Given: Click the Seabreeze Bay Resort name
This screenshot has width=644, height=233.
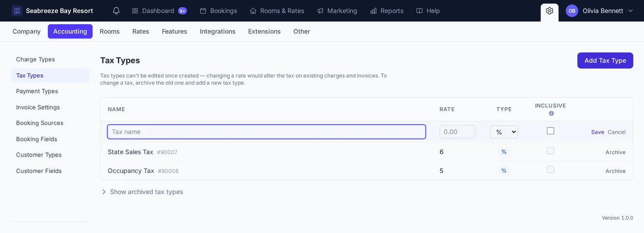Looking at the screenshot, I should 59,11.
